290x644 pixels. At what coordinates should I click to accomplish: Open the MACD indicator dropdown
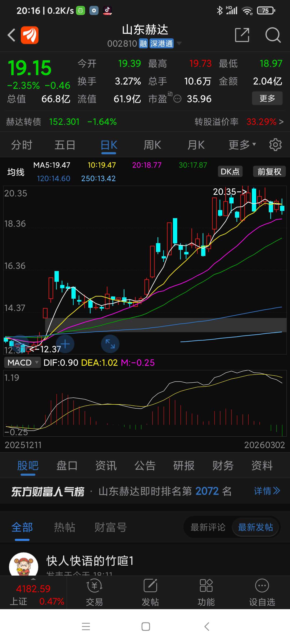(x=23, y=363)
